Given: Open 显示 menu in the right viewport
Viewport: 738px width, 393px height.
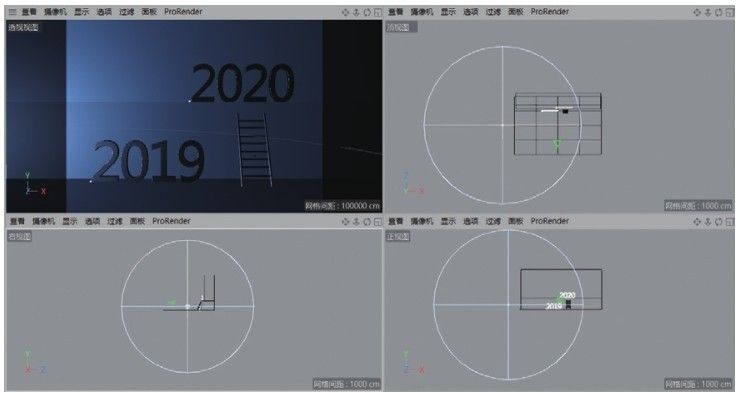Looking at the screenshot, I should [x=70, y=221].
